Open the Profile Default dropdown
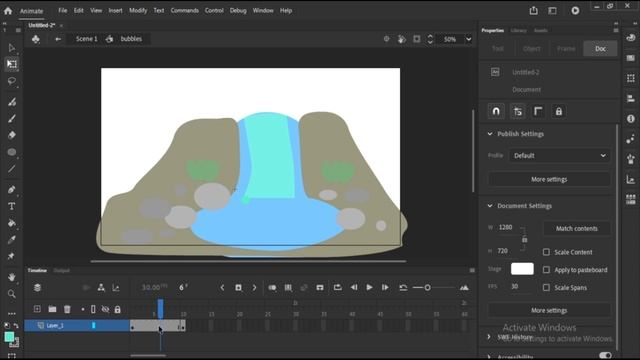The width and height of the screenshot is (640, 360). click(560, 156)
